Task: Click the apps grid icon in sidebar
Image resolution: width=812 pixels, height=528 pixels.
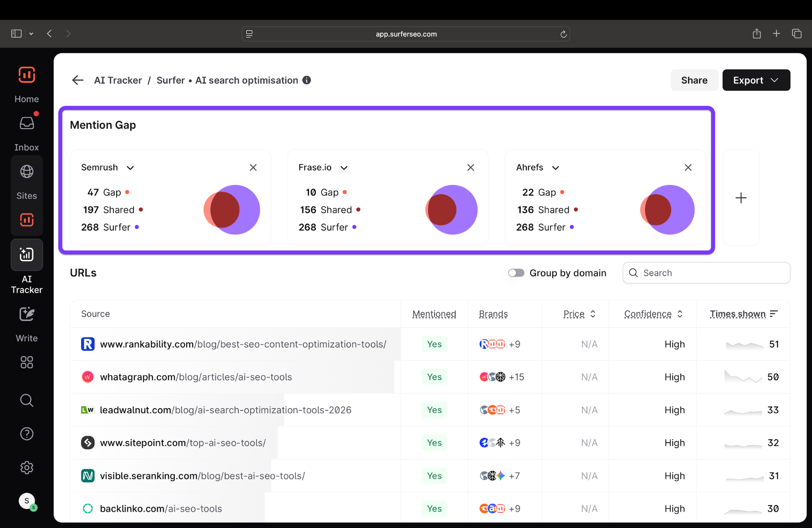Action: [x=27, y=362]
